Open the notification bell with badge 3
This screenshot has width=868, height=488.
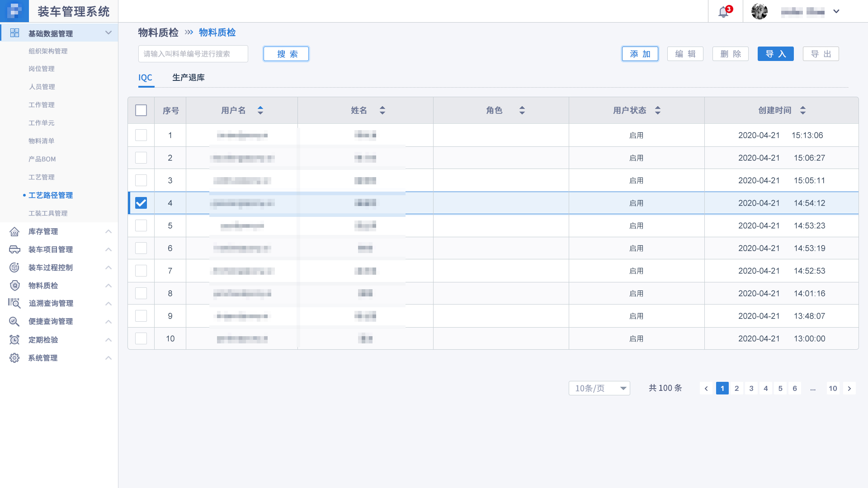coord(723,11)
